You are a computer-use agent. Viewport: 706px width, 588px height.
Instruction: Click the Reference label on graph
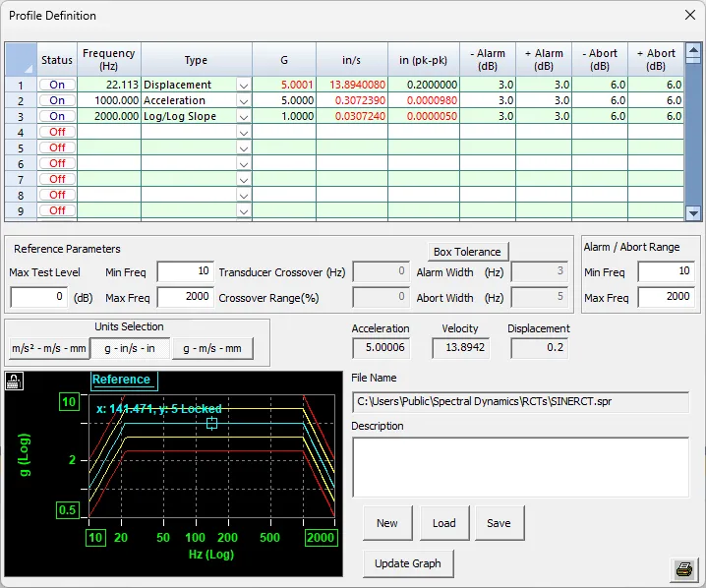(122, 380)
